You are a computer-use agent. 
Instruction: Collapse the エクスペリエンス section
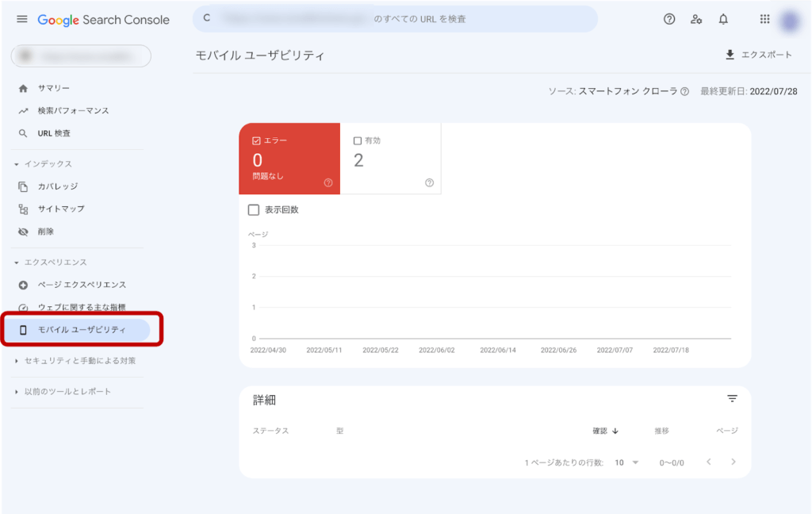click(50, 263)
